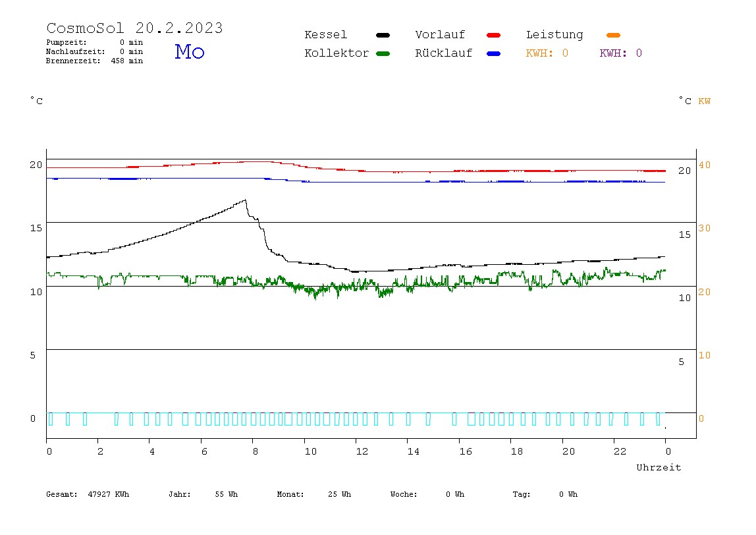This screenshot has width=756, height=535.
Task: Click the x-axis tick label '8'
Action: pyautogui.click(x=256, y=451)
